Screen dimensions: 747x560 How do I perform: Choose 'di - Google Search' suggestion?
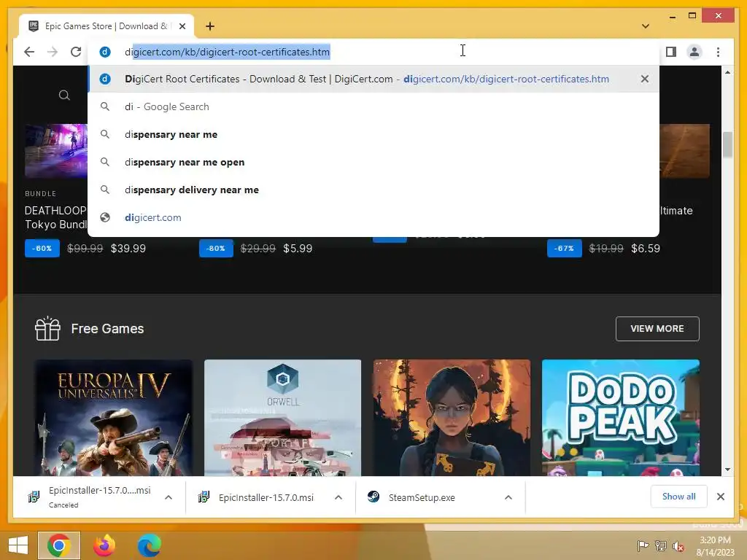(x=373, y=106)
